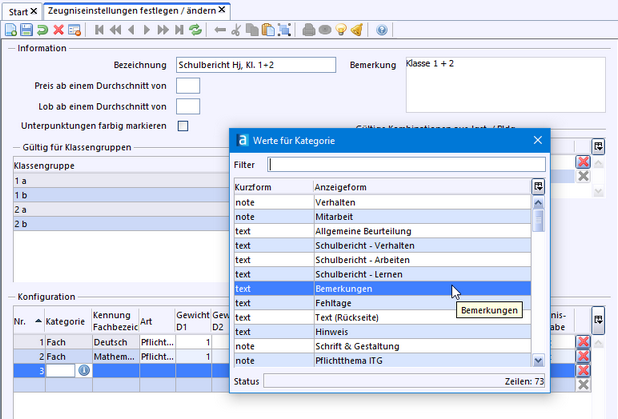Toggle Unterpunktungen farbig markieren checkbox
This screenshot has height=419, width=618.
tap(183, 126)
